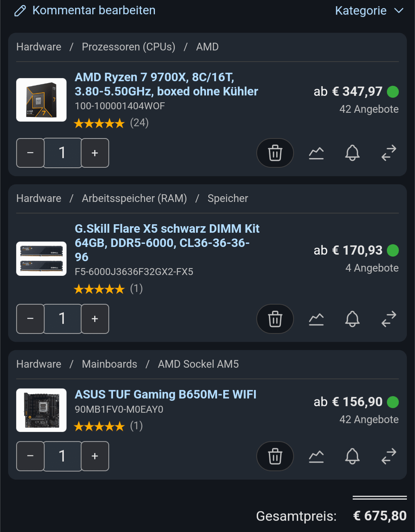
Task: Click the Kommentar bearbeiten pencil icon
Action: click(20, 11)
